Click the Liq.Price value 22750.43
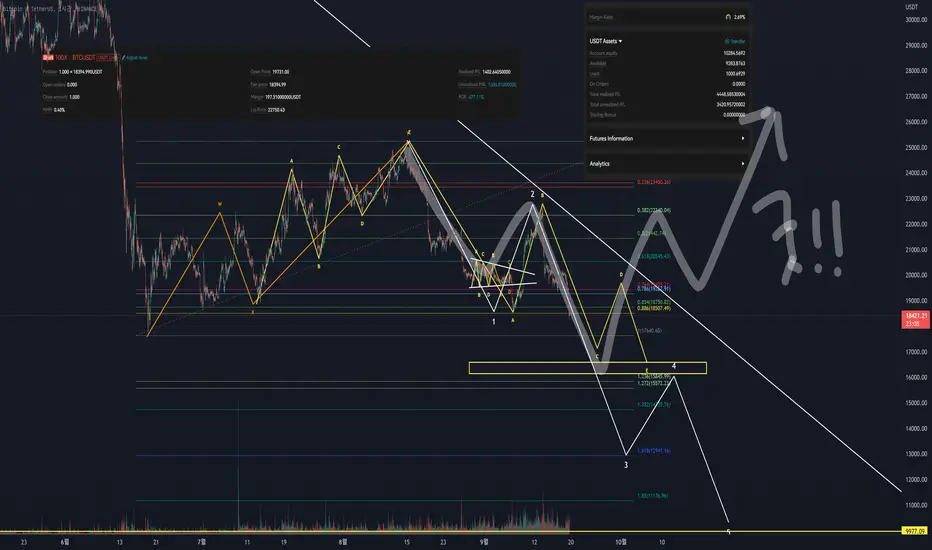This screenshot has width=932, height=550. point(276,110)
